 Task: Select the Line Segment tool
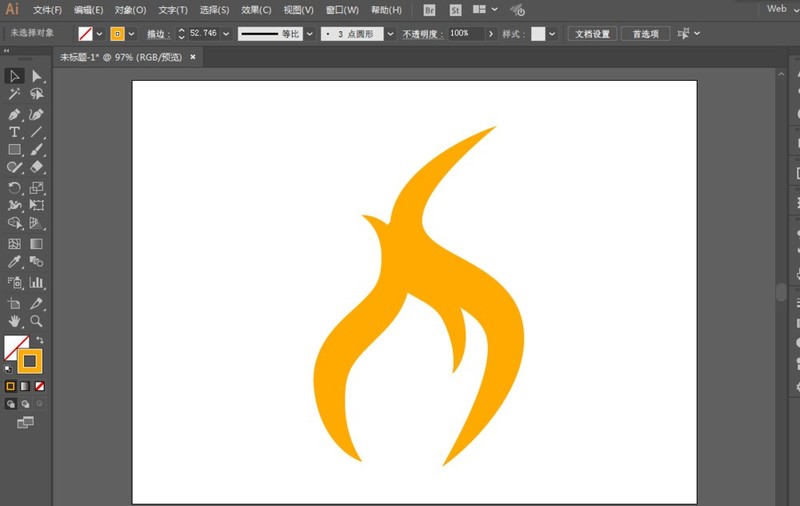[x=36, y=132]
